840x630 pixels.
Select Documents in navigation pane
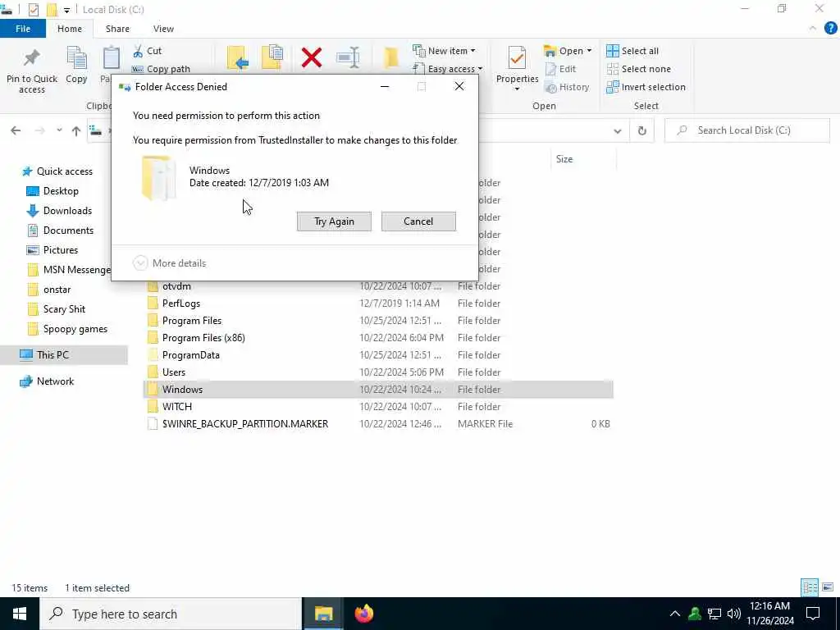(60, 231)
